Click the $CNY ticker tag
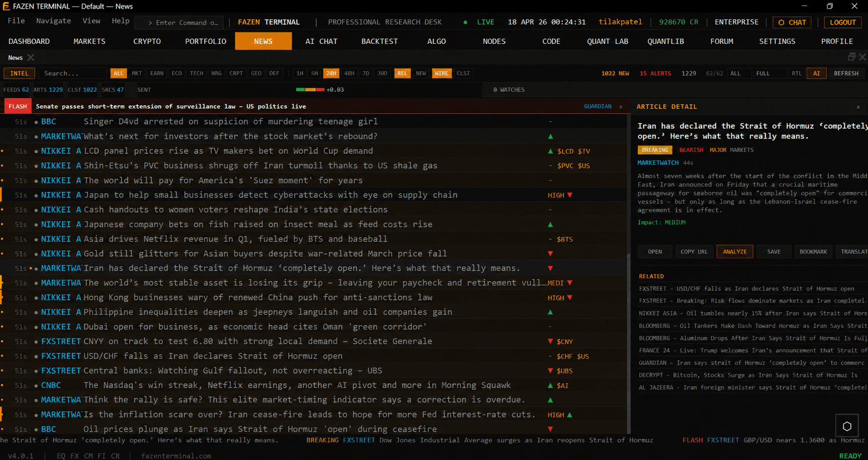868x460 pixels. pyautogui.click(x=565, y=342)
